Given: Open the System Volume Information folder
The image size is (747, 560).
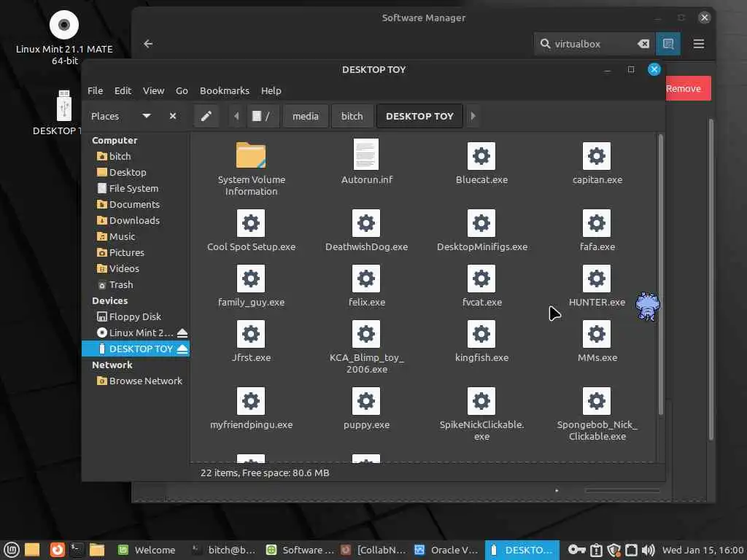Looking at the screenshot, I should (251, 155).
